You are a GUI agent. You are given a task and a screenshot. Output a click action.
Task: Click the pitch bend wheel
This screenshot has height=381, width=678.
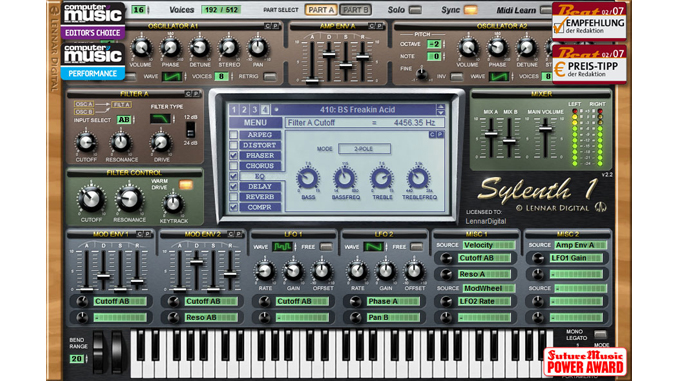99,352
